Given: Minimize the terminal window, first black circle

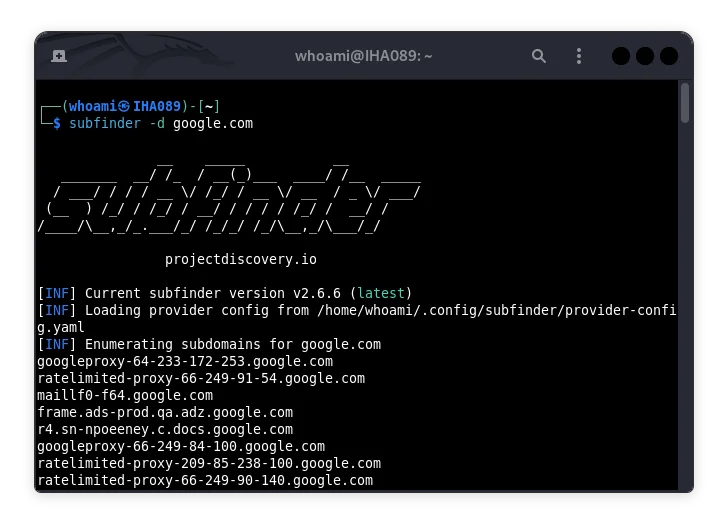Looking at the screenshot, I should (x=621, y=56).
